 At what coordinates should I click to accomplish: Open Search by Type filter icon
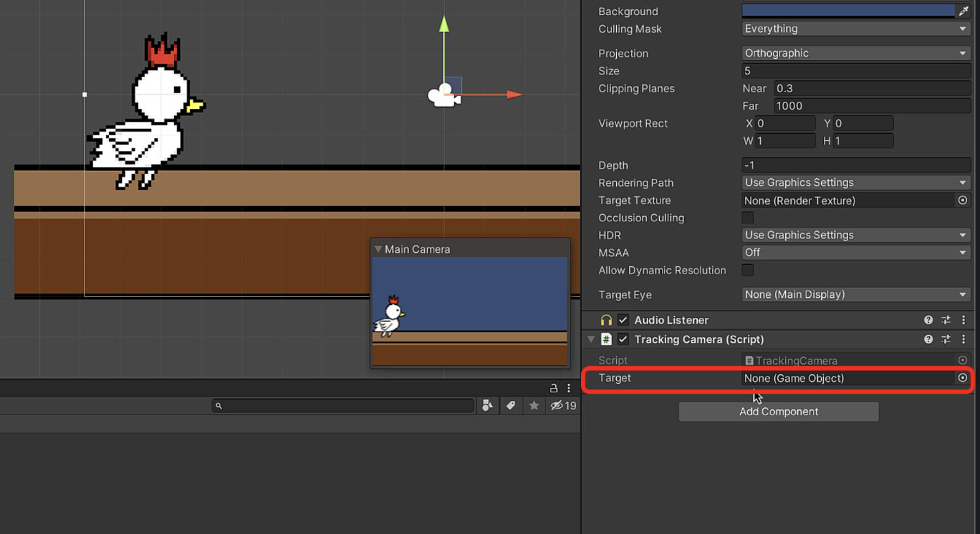pyautogui.click(x=487, y=405)
